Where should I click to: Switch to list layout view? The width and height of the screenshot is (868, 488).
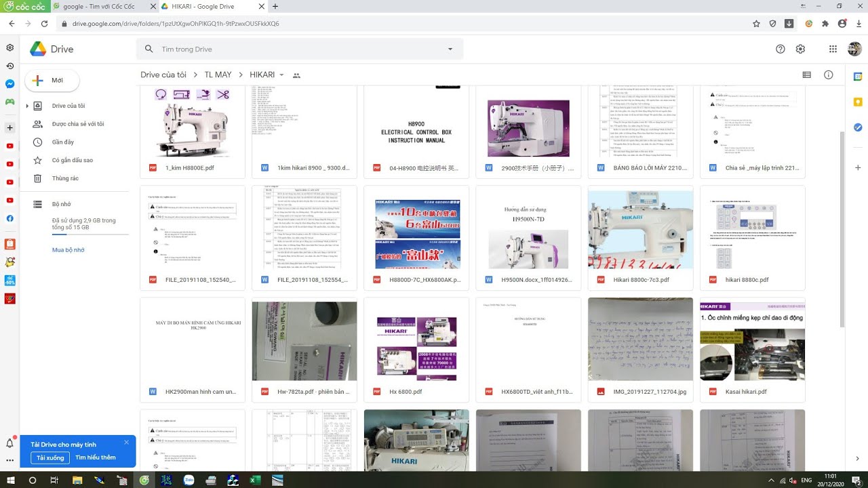click(x=806, y=75)
